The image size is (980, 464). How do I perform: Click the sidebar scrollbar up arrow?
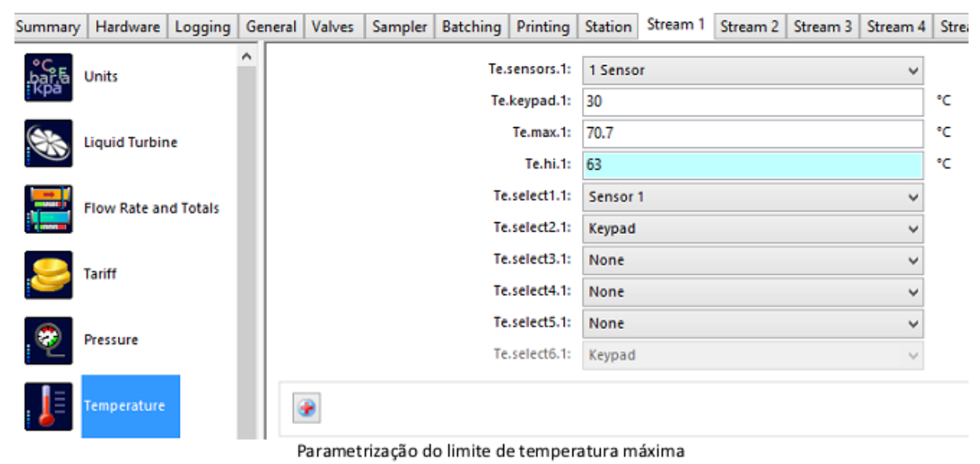pyautogui.click(x=247, y=57)
